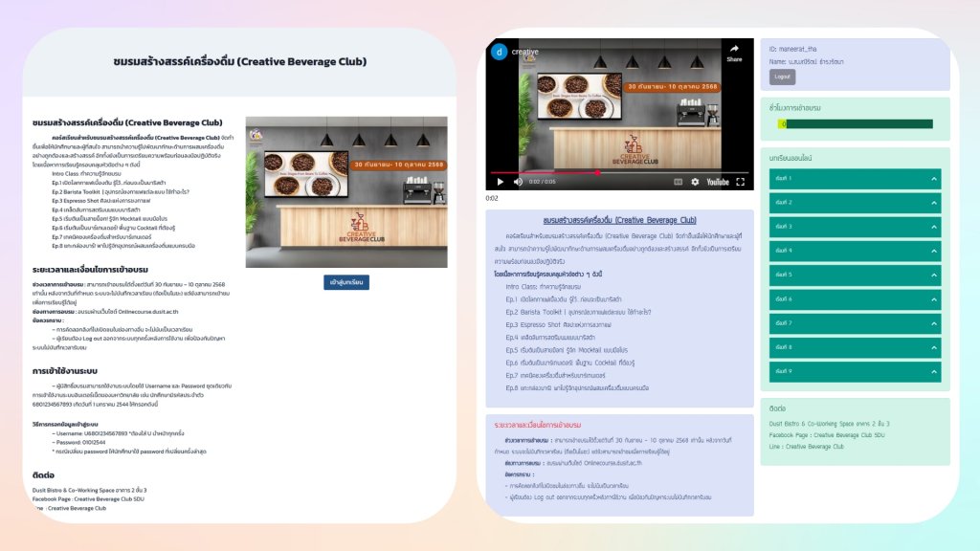This screenshot has width=980, height=551.
Task: Click the channel avatar 'd' icon
Action: point(499,52)
